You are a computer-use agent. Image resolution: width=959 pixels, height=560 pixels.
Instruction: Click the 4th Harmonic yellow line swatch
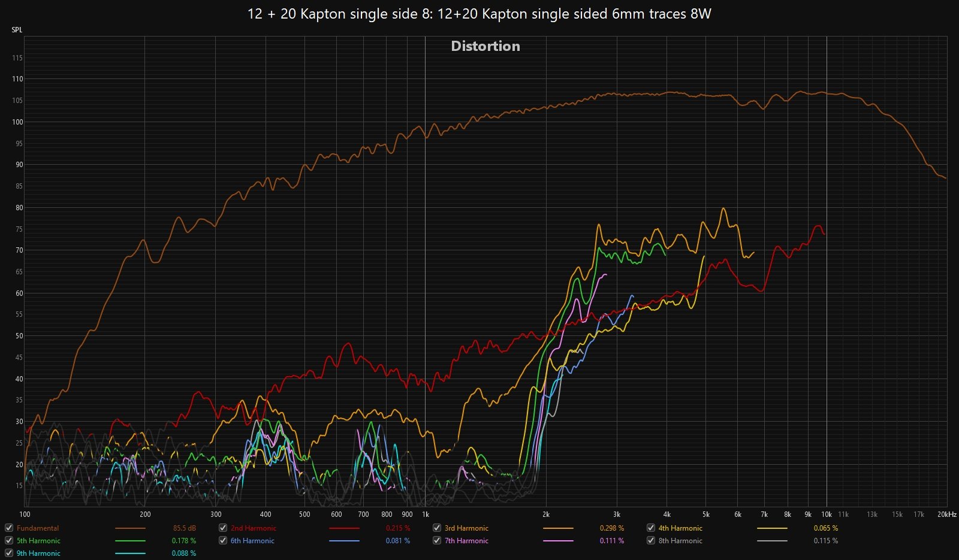[x=772, y=528]
